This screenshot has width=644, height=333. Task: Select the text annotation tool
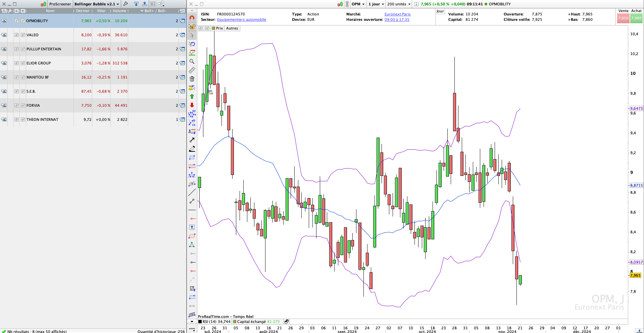(x=192, y=227)
